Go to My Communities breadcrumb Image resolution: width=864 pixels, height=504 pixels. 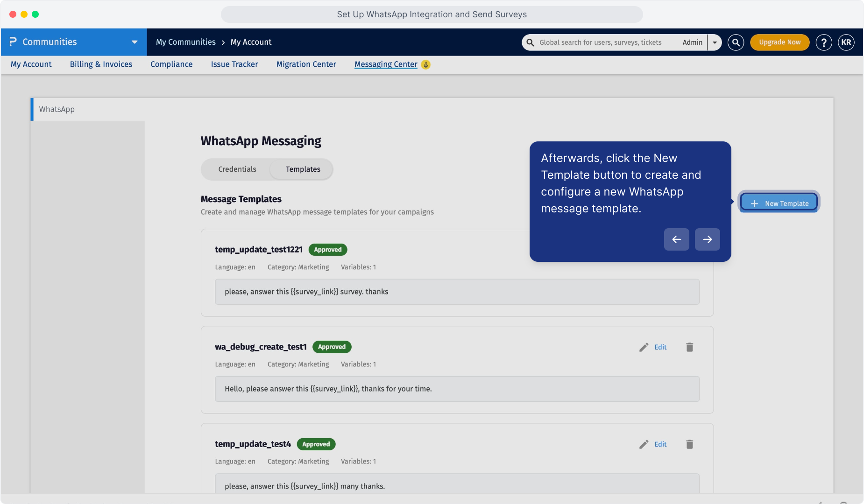tap(186, 42)
